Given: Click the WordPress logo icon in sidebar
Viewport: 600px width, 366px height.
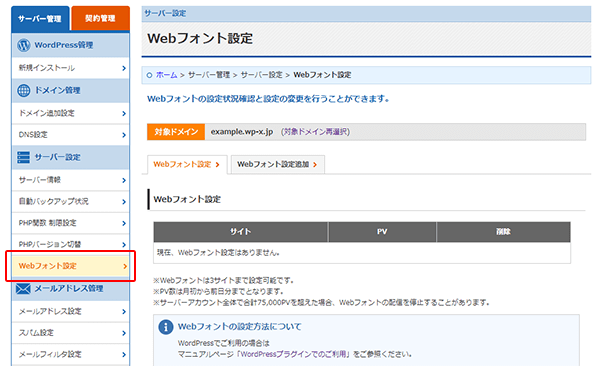Looking at the screenshot, I should tap(24, 45).
